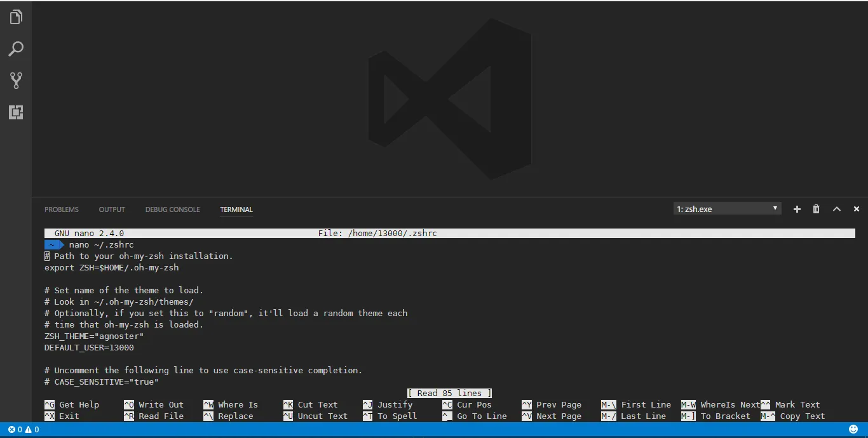Screen dimensions: 868x438
Task: Click the 'ZSH_THEME="agnoster"' line
Action: [94, 336]
